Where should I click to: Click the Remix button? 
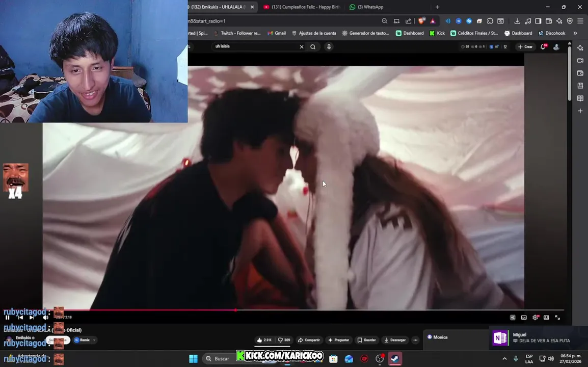coord(82,340)
